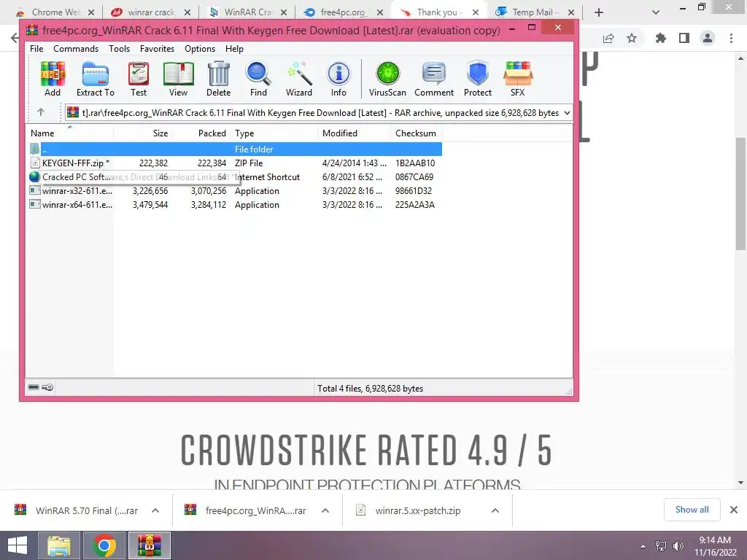Click the disk icon in WinRAR status bar
747x560 pixels.
tap(34, 387)
